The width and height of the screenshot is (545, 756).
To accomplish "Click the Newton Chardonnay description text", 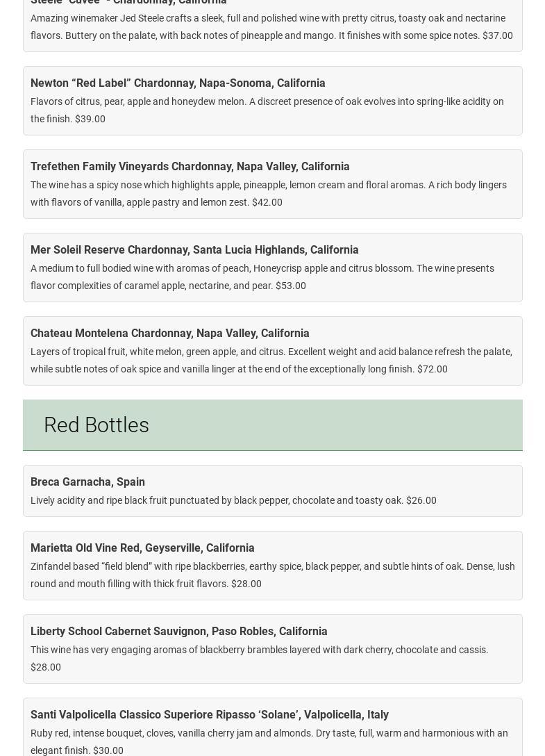I will [267, 110].
